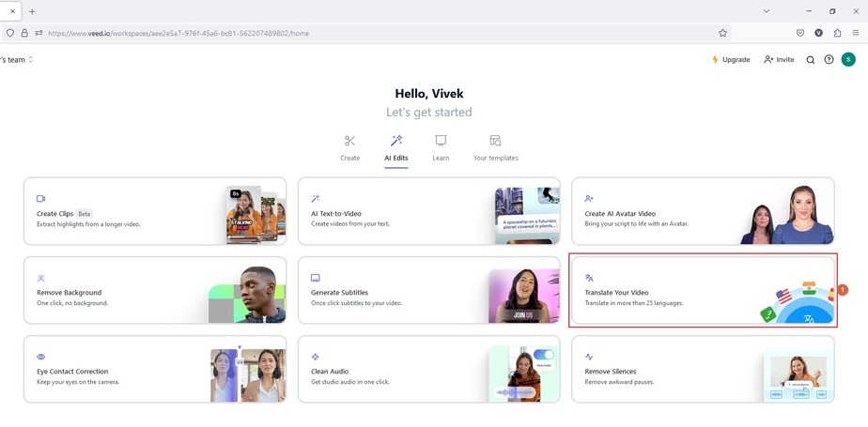Viewport: 868px width, 427px height.
Task: Click the Translate language icon
Action: [589, 278]
